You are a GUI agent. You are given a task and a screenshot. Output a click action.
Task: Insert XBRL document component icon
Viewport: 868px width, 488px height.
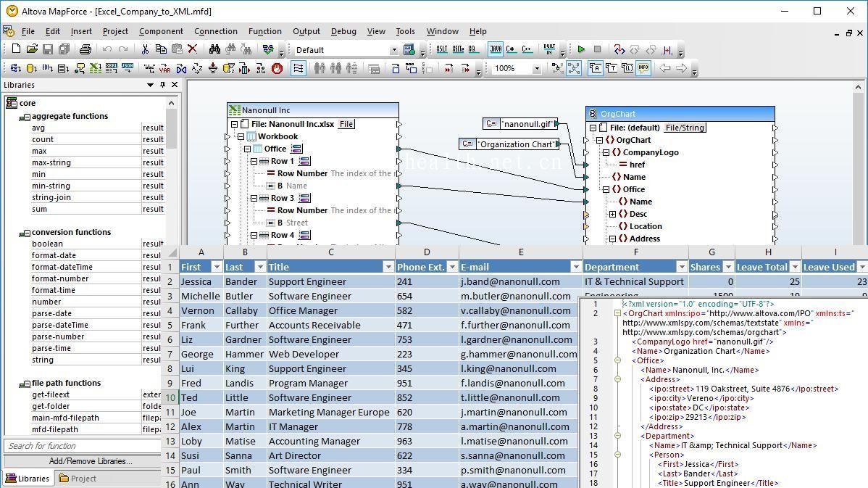(112, 68)
